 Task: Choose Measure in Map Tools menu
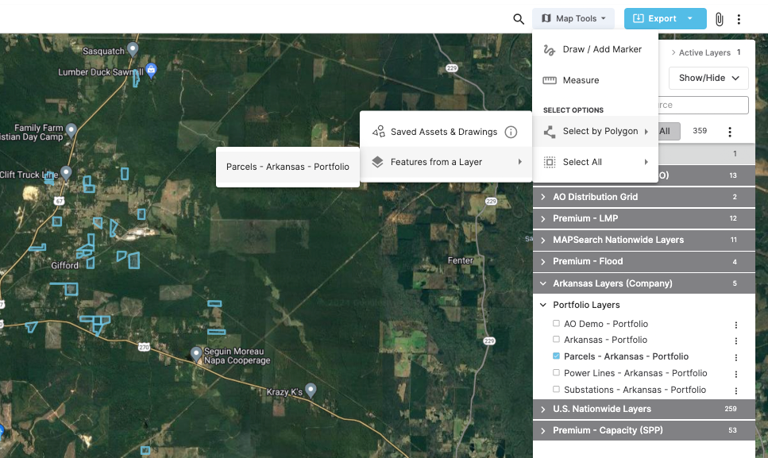[580, 81]
